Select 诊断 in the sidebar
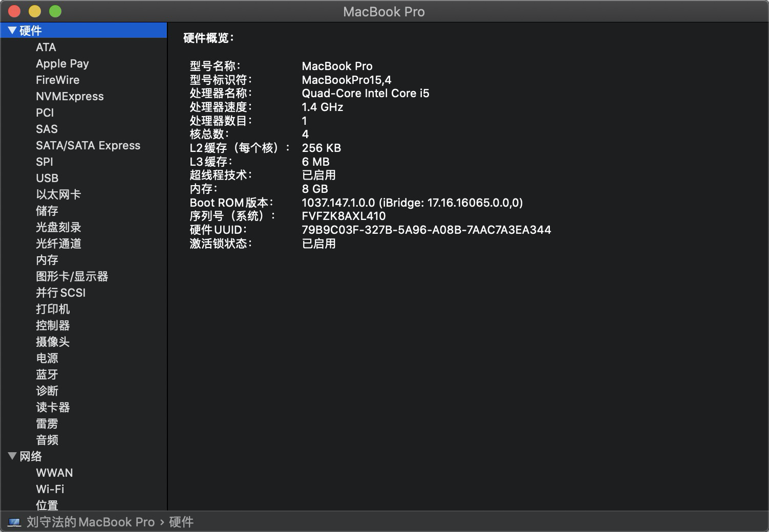 click(x=47, y=391)
